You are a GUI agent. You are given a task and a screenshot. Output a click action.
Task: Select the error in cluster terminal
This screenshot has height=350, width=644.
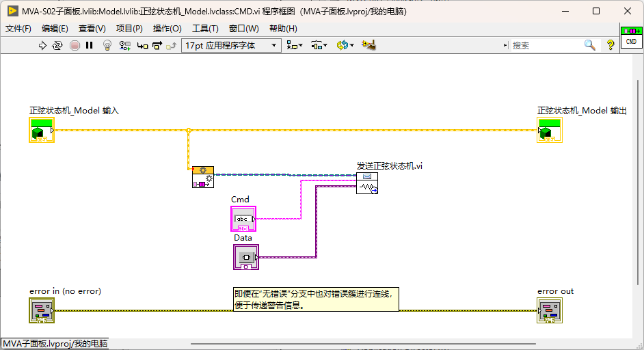coord(42,310)
